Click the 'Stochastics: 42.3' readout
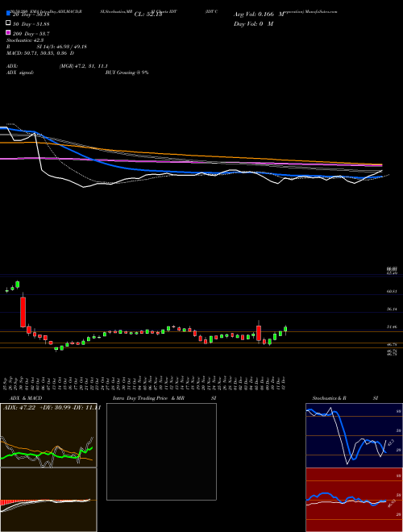This screenshot has width=403, height=532. click(x=23, y=40)
